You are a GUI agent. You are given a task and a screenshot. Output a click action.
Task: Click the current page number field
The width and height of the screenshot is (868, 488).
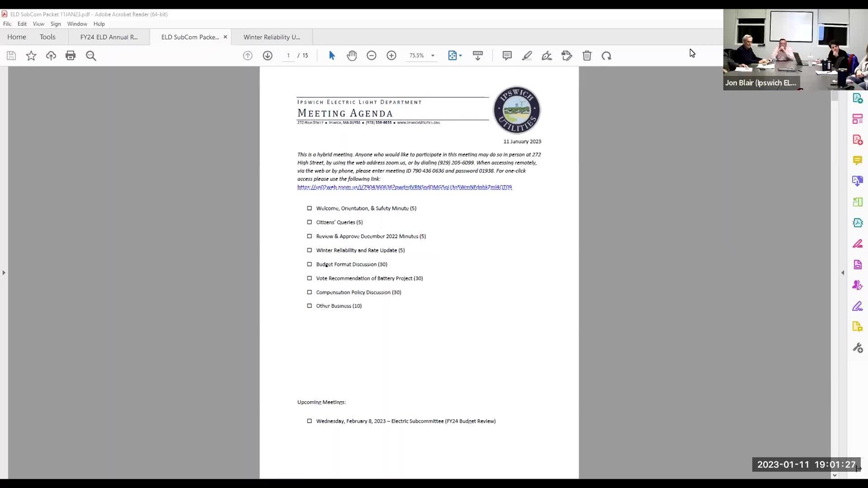click(x=288, y=56)
